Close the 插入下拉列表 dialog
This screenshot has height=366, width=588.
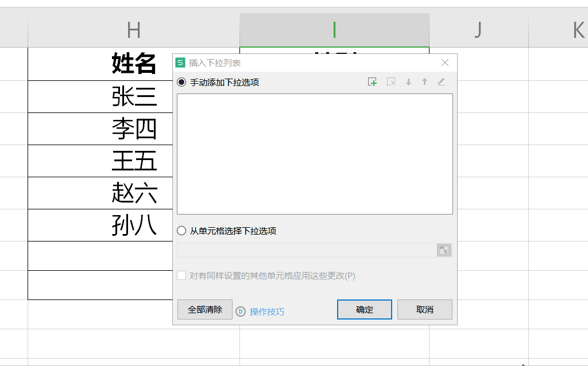click(446, 63)
